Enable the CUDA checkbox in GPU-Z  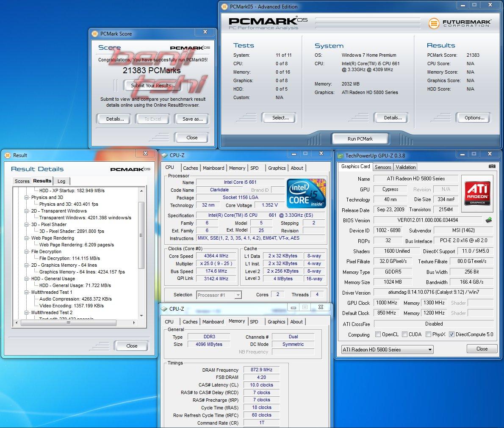(404, 334)
